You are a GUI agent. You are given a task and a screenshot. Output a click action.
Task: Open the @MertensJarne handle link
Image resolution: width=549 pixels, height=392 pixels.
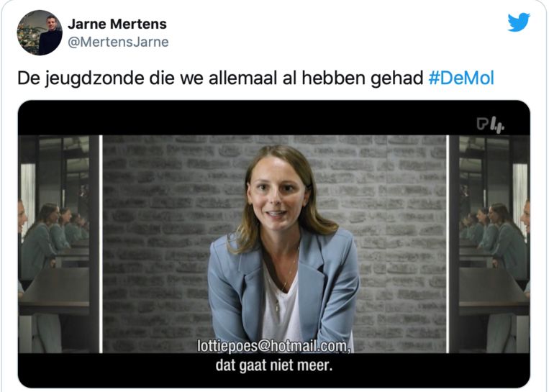(118, 42)
